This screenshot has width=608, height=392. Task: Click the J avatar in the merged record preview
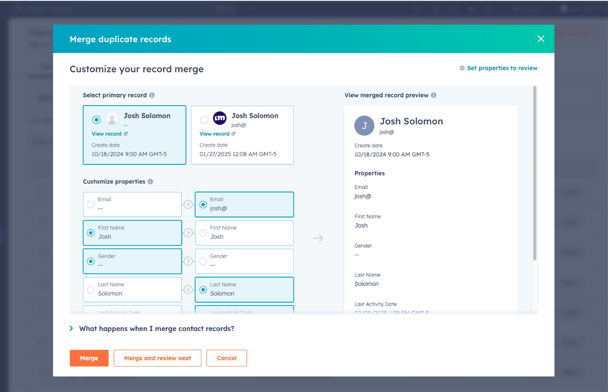pyautogui.click(x=364, y=126)
